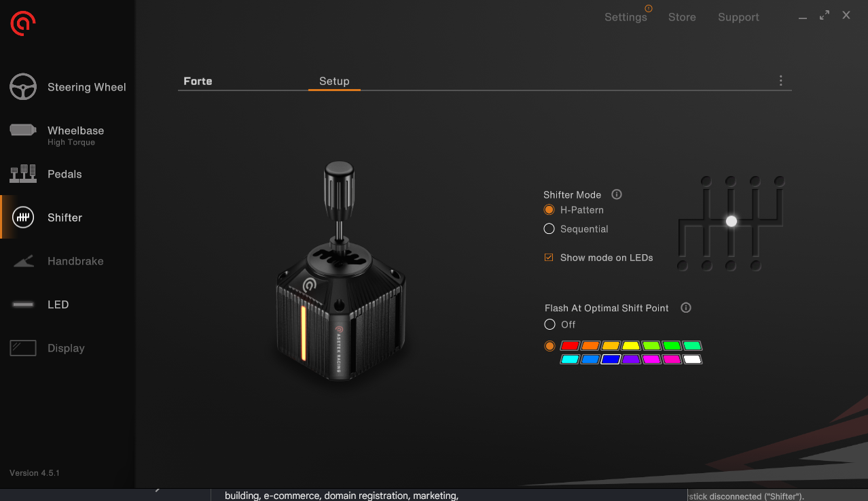Click the Asetek red logo icon
The image size is (868, 501).
(x=23, y=24)
